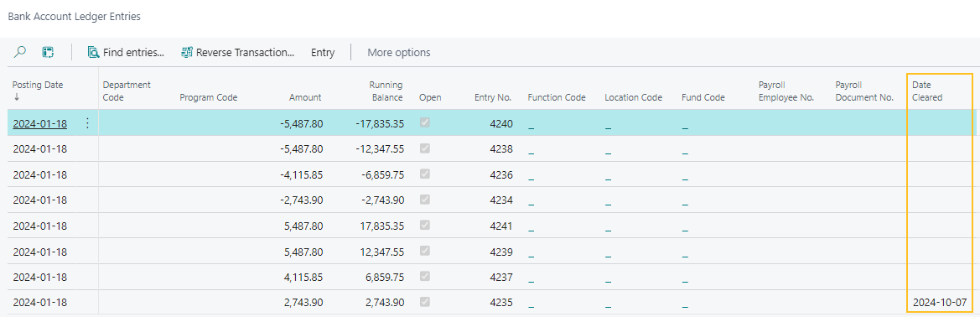The image size is (980, 317).
Task: Click the Date Cleared column header
Action: [x=927, y=91]
